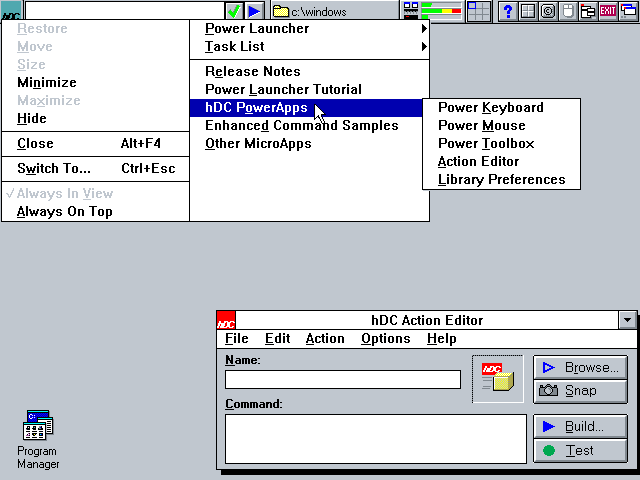Open the File menu in Action Editor
Screen dimensions: 640x480
click(237, 339)
